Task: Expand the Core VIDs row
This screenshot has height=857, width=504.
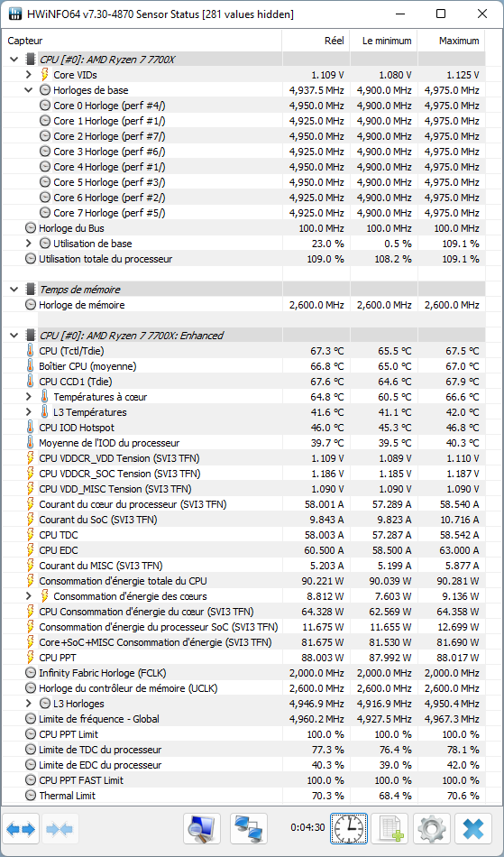Action: click(29, 75)
